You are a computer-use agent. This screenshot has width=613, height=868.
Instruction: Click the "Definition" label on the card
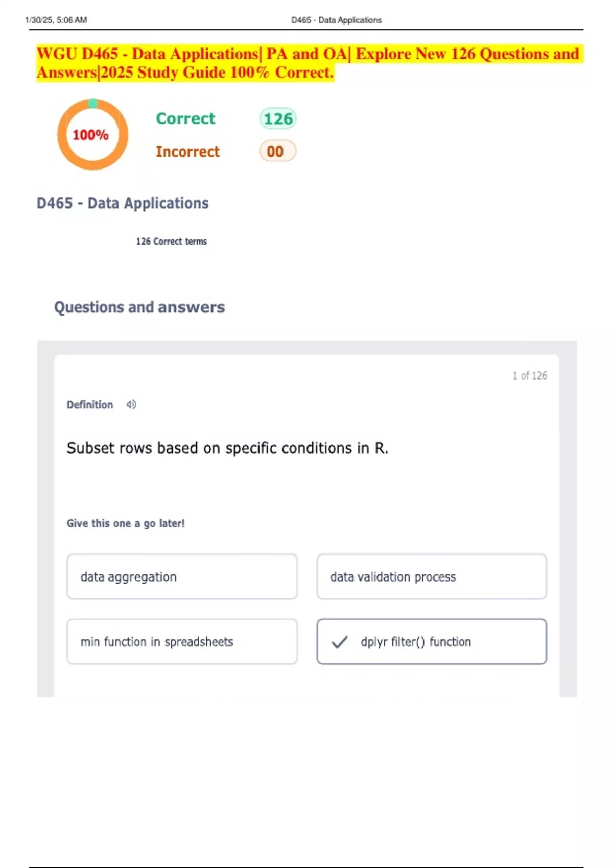[90, 405]
